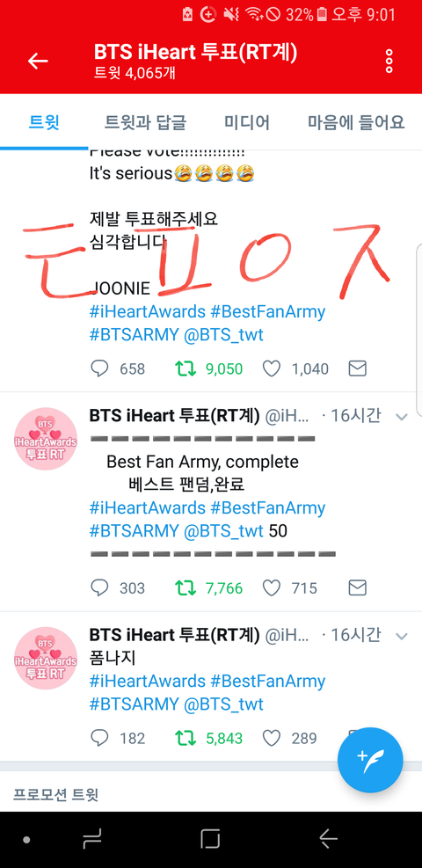The height and width of the screenshot is (868, 422).
Task: Open the #BestFanArmy hashtag in JOONIE tweet
Action: (267, 311)
